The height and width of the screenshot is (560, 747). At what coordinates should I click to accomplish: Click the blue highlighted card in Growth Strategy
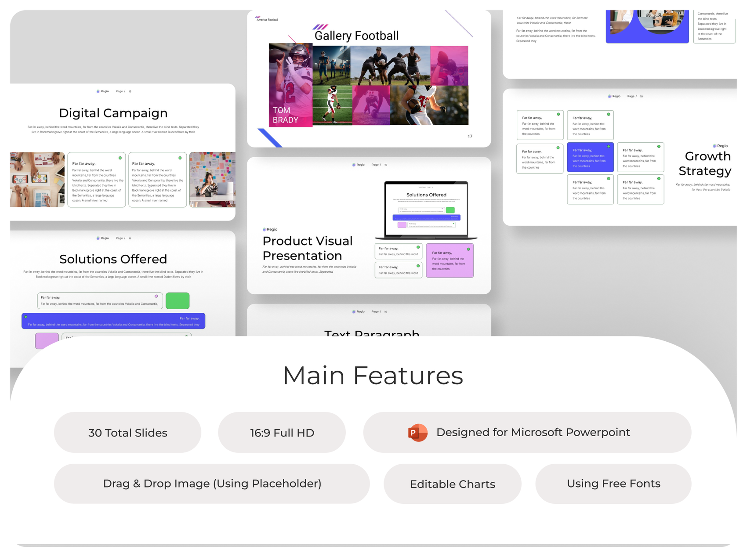coord(590,157)
